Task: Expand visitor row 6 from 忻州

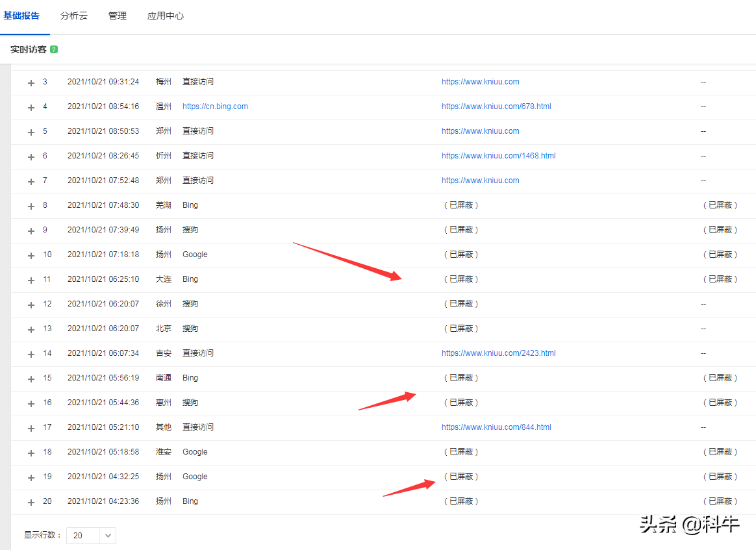Action: (x=31, y=156)
